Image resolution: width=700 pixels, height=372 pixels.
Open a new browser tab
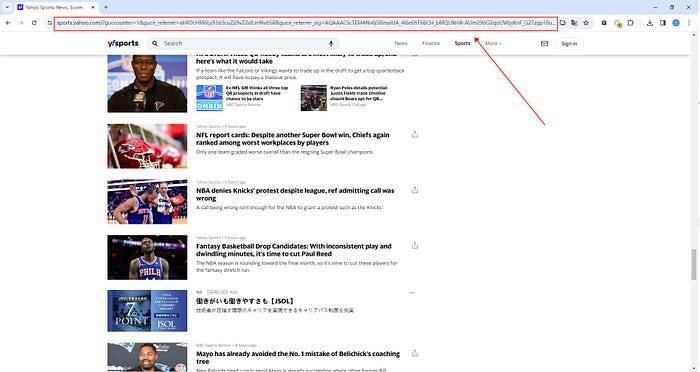[x=106, y=7]
